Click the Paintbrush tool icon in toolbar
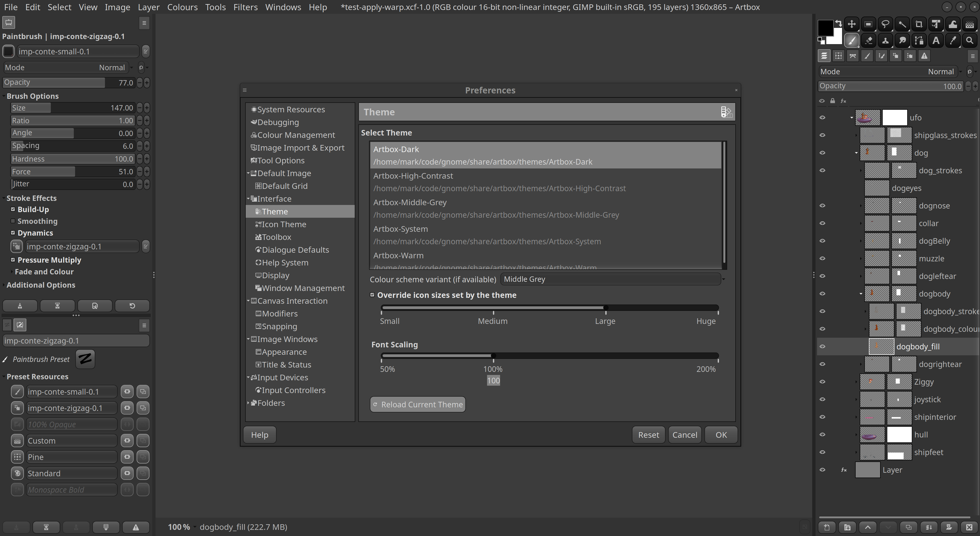The height and width of the screenshot is (536, 980). 852,42
